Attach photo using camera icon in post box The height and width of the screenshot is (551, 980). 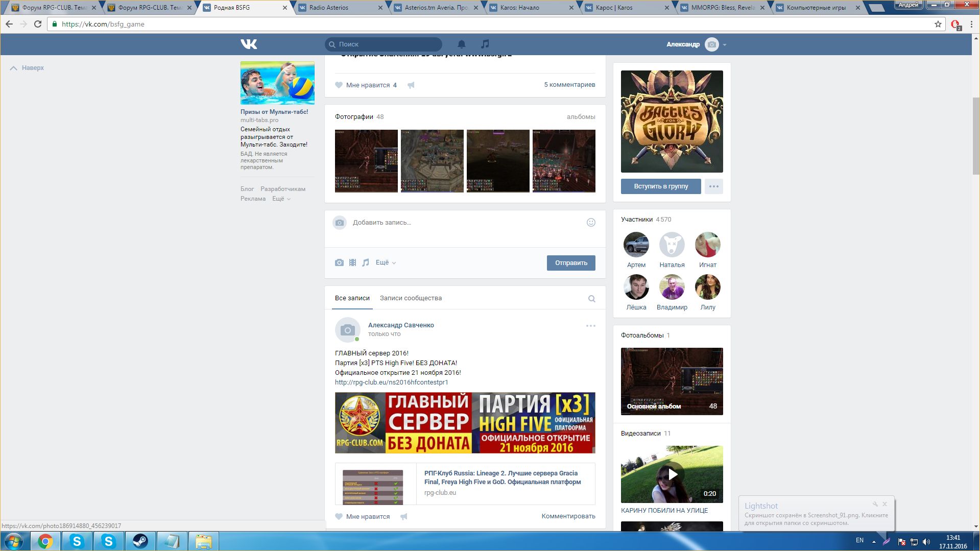tap(339, 262)
